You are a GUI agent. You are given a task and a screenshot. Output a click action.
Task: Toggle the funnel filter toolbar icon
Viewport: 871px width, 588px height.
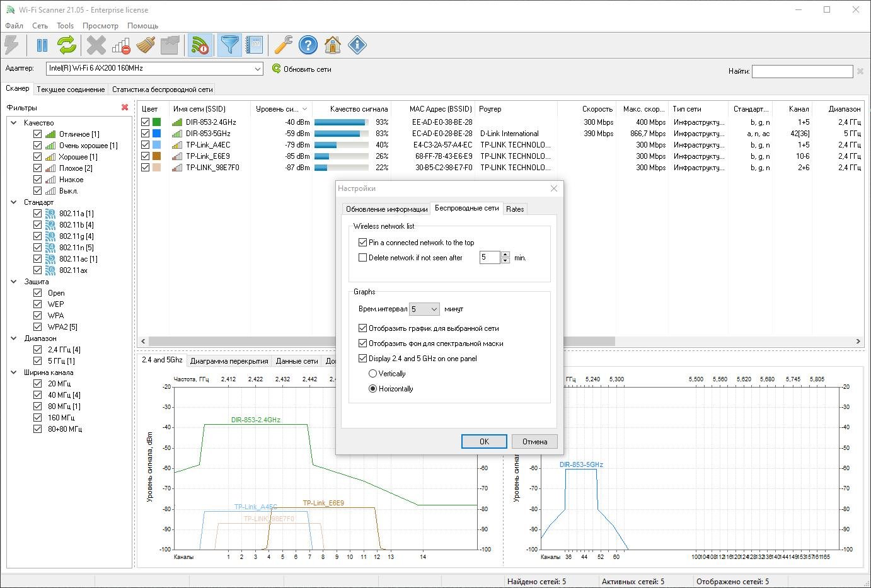point(230,45)
